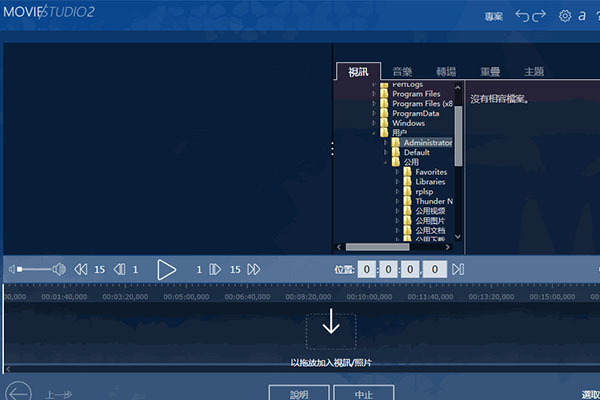
Task: Switch to the 音樂 tab
Action: 402,72
